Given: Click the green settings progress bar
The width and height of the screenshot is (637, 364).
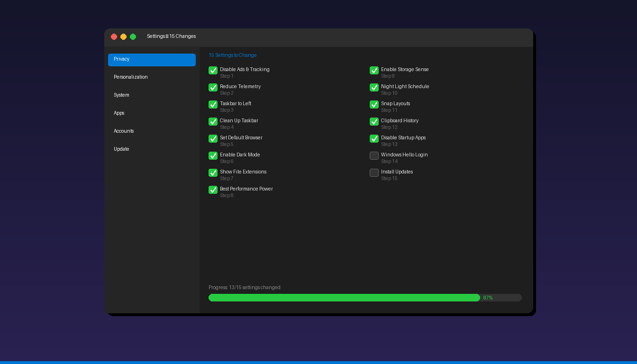Looking at the screenshot, I should [344, 298].
